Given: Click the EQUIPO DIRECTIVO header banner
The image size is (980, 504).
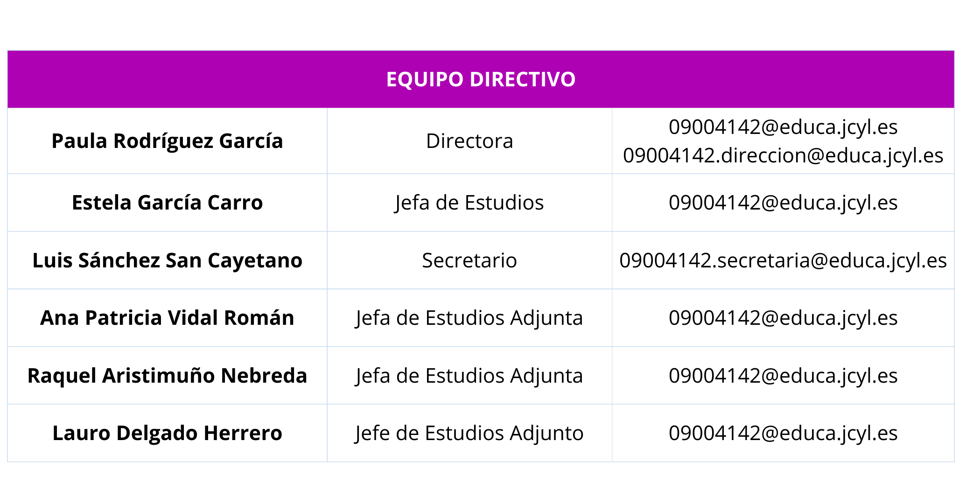Looking at the screenshot, I should point(481,79).
